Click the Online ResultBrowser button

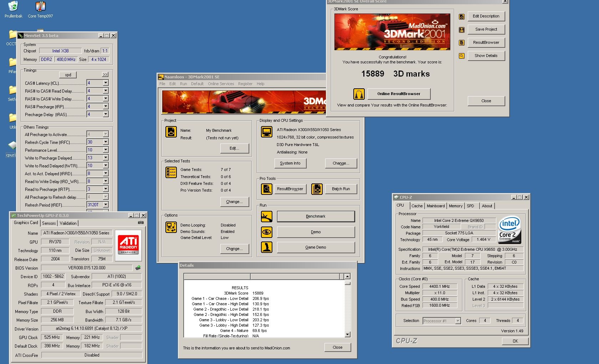point(399,94)
